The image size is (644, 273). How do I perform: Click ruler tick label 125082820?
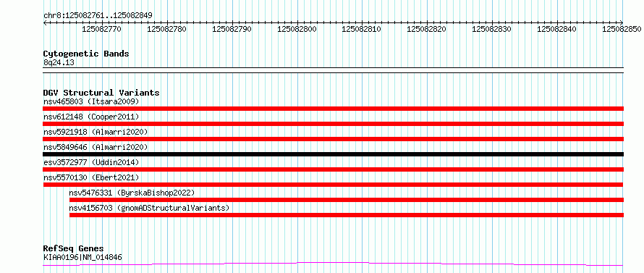pos(426,29)
